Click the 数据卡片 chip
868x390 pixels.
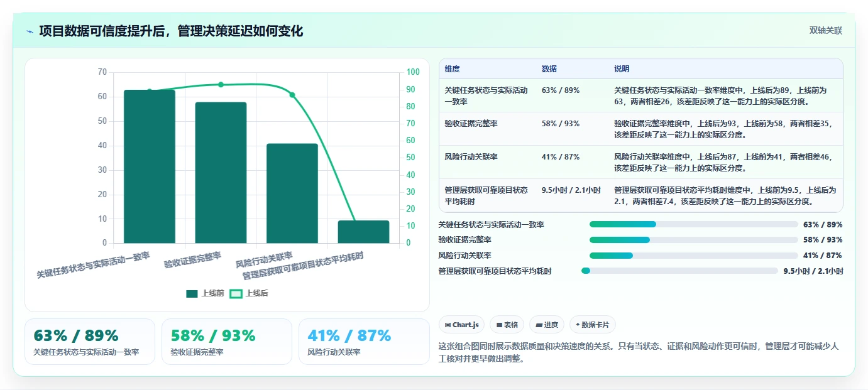pyautogui.click(x=593, y=325)
